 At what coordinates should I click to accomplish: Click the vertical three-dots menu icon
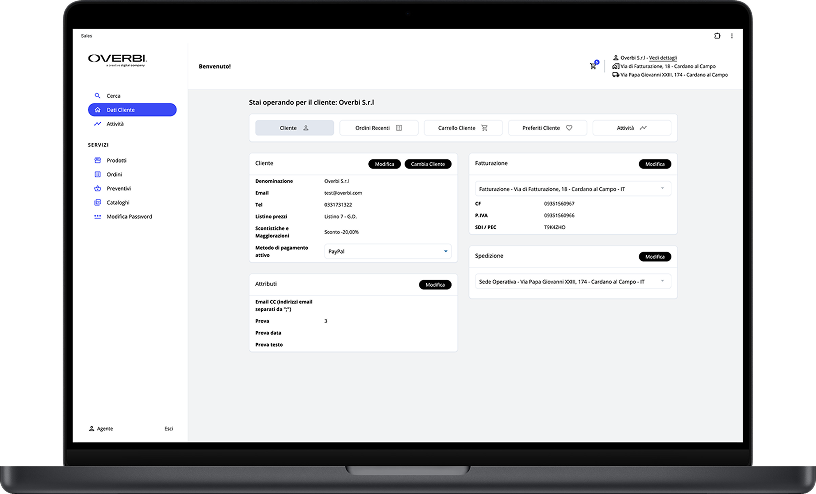pyautogui.click(x=732, y=36)
